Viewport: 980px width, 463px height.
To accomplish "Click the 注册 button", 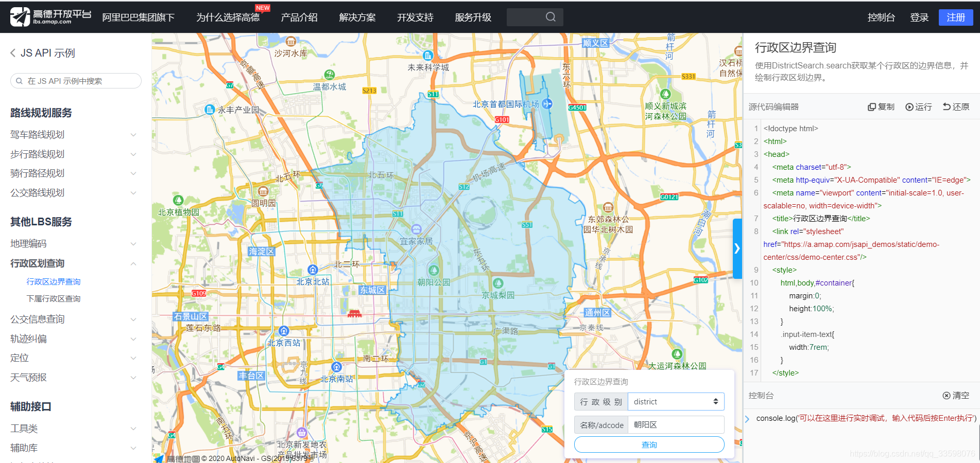I will [956, 17].
